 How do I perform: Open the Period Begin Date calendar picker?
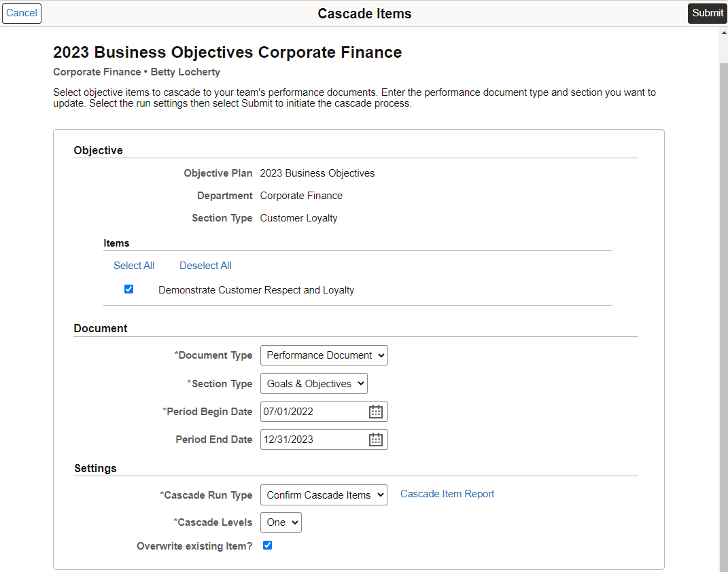(375, 411)
